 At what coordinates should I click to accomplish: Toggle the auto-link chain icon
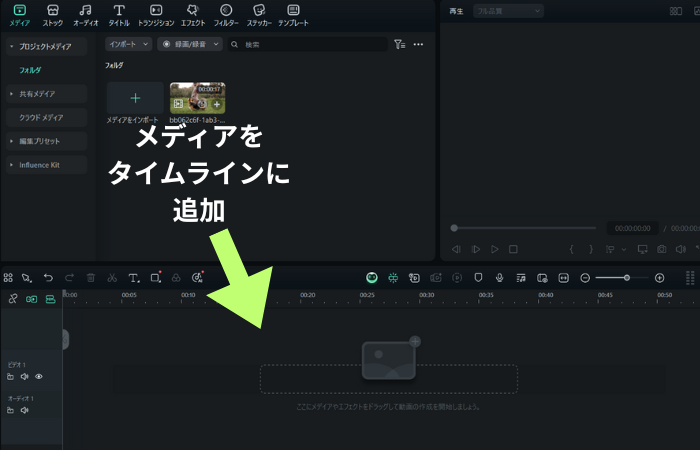tap(13, 299)
